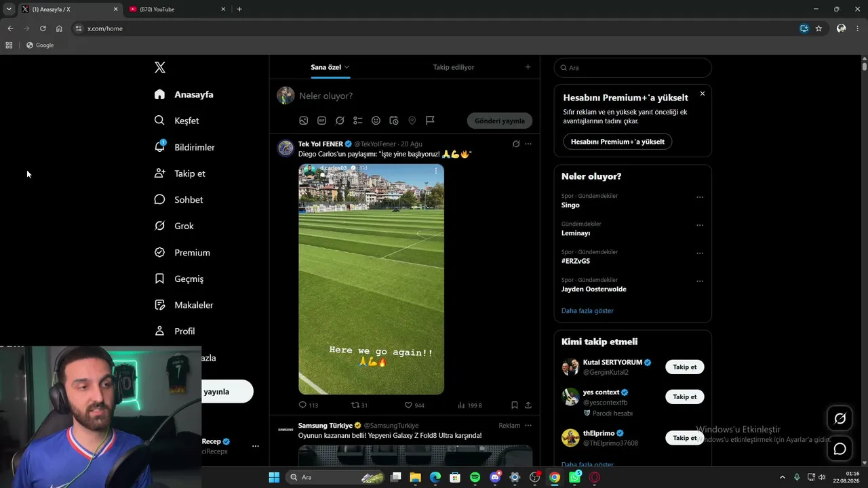Viewport: 868px width, 488px height.
Task: Schedule the post with calendar icon
Action: pos(394,121)
